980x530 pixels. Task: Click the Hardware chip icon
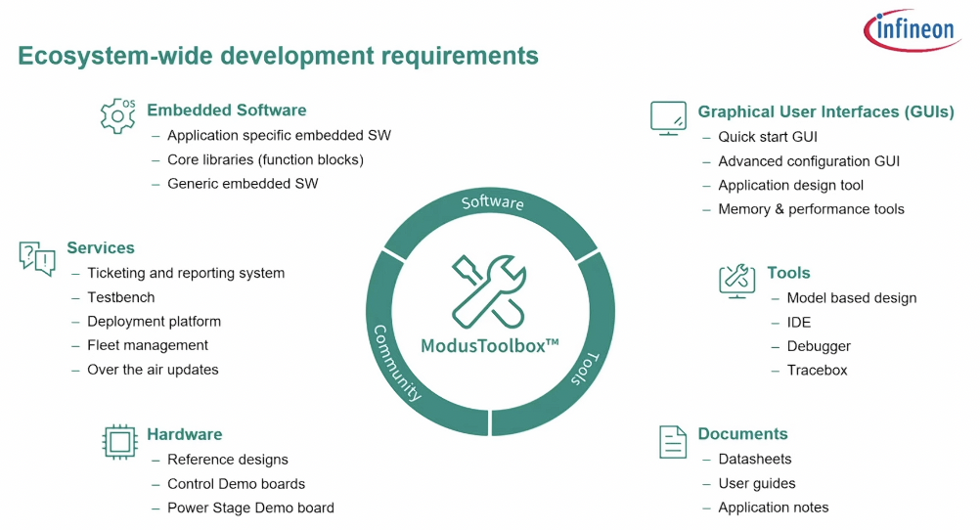pos(119,442)
